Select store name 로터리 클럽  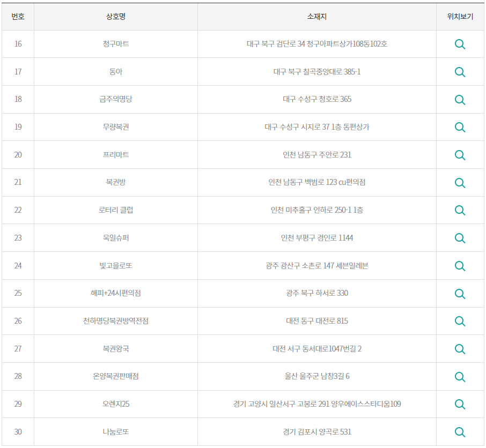pos(116,210)
